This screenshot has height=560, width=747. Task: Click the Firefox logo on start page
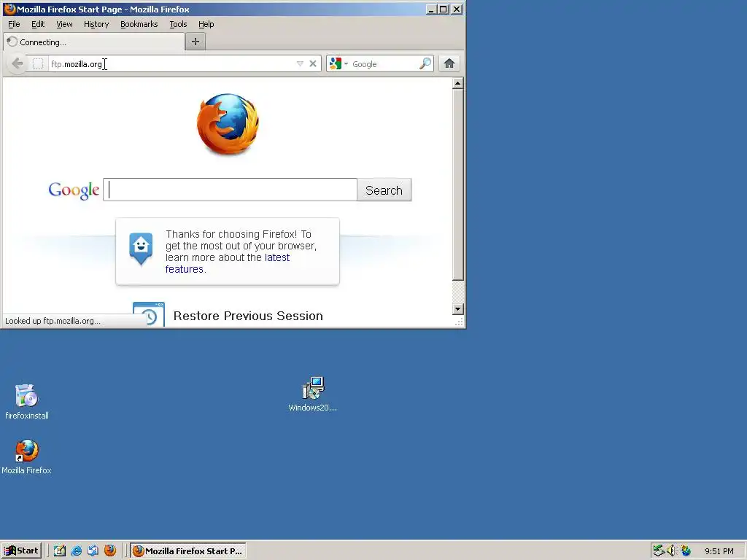(x=228, y=124)
